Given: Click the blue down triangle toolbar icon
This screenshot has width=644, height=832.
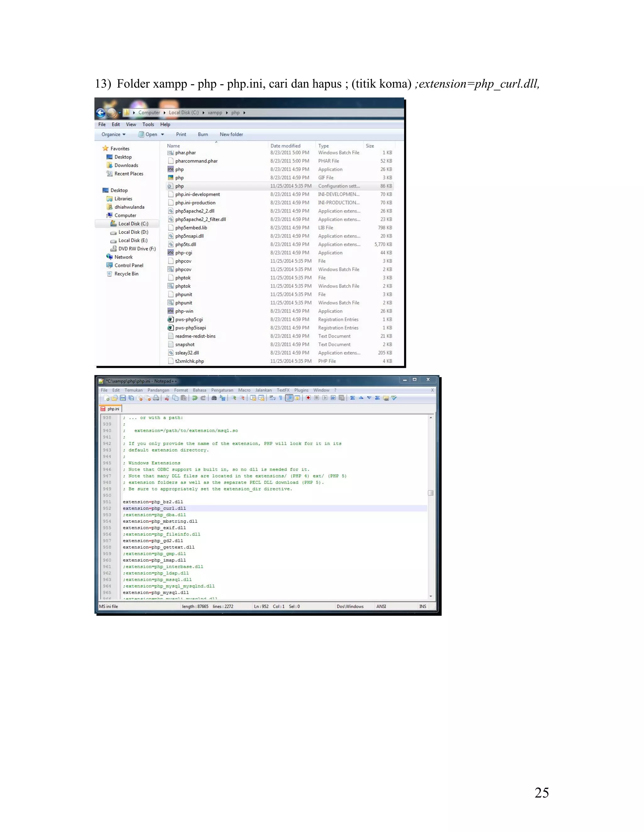Looking at the screenshot, I should point(369,398).
